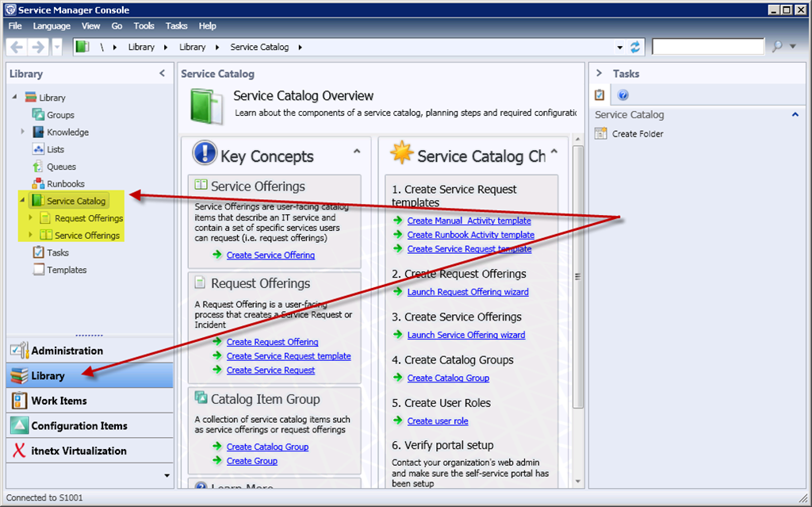Select the Runbooks tree item
This screenshot has width=812, height=507.
[x=65, y=184]
